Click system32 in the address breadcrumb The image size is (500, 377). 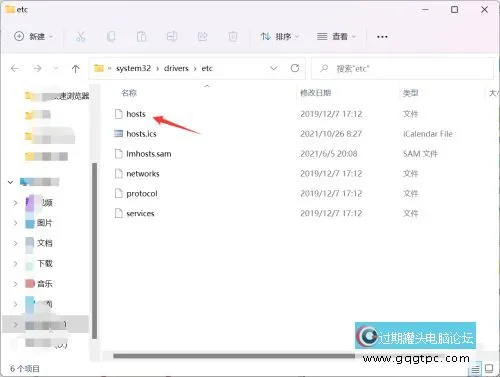pyautogui.click(x=133, y=68)
